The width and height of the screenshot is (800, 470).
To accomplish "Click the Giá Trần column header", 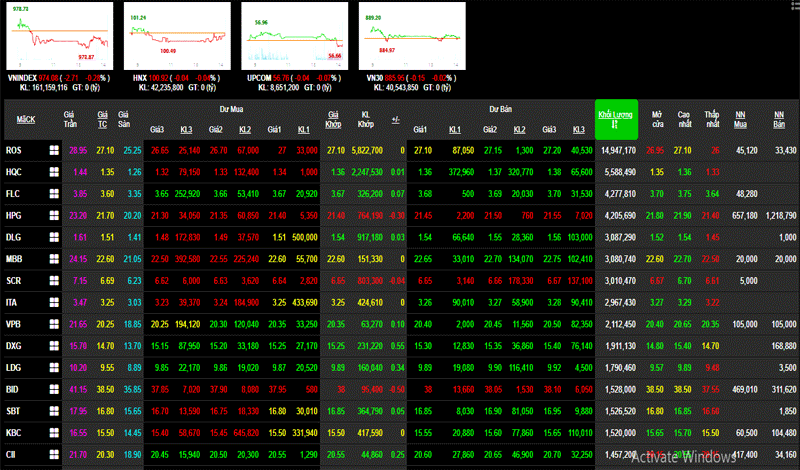I will click(70, 119).
